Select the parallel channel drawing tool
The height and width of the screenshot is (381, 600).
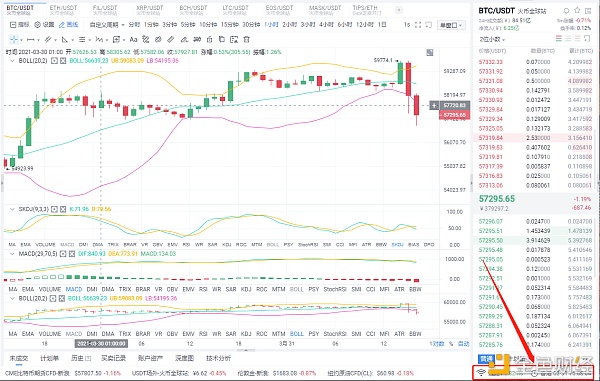tap(48, 39)
